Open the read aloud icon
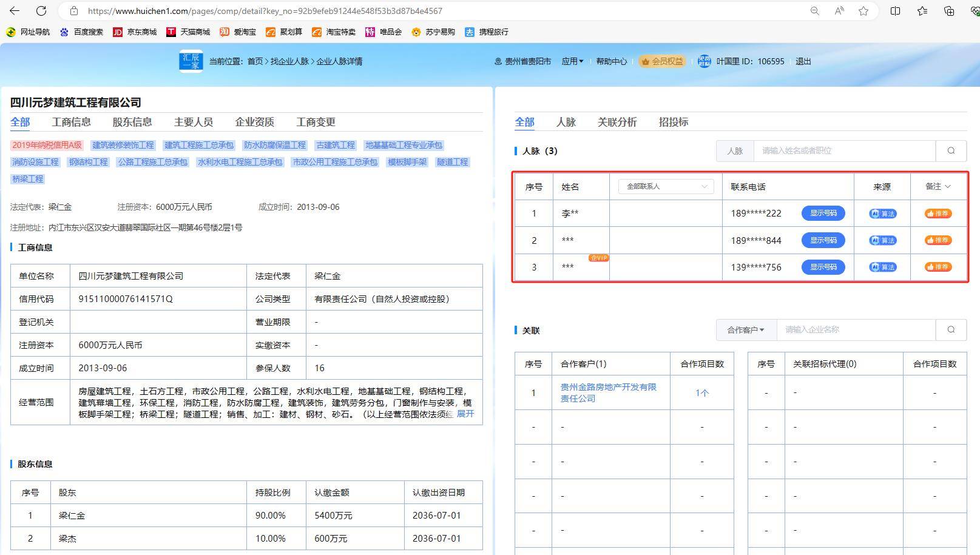 click(839, 11)
